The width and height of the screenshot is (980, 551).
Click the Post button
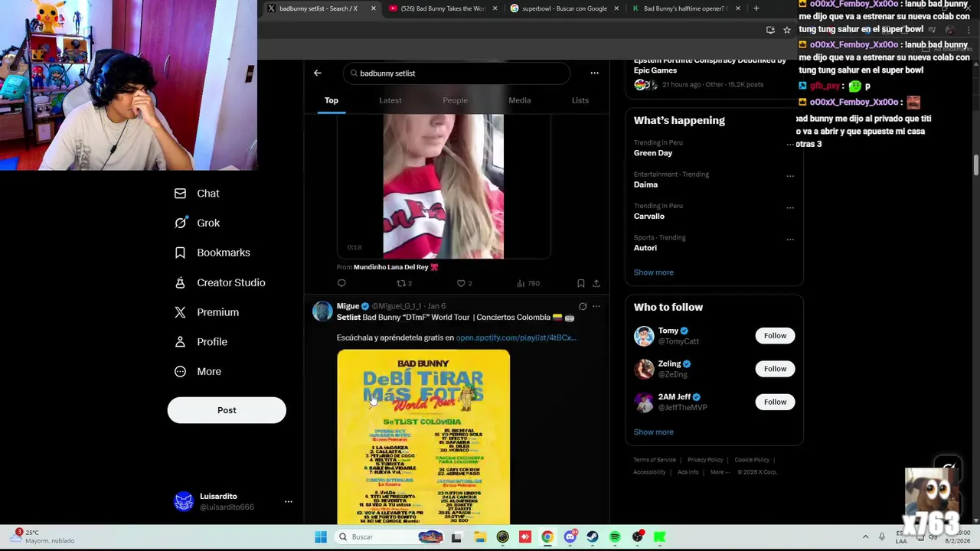[x=227, y=410]
